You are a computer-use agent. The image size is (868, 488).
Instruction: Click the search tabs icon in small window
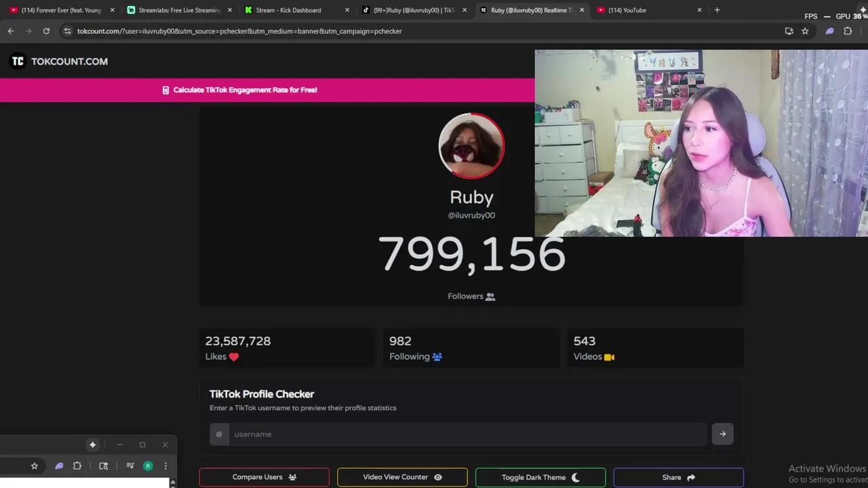[x=104, y=466]
